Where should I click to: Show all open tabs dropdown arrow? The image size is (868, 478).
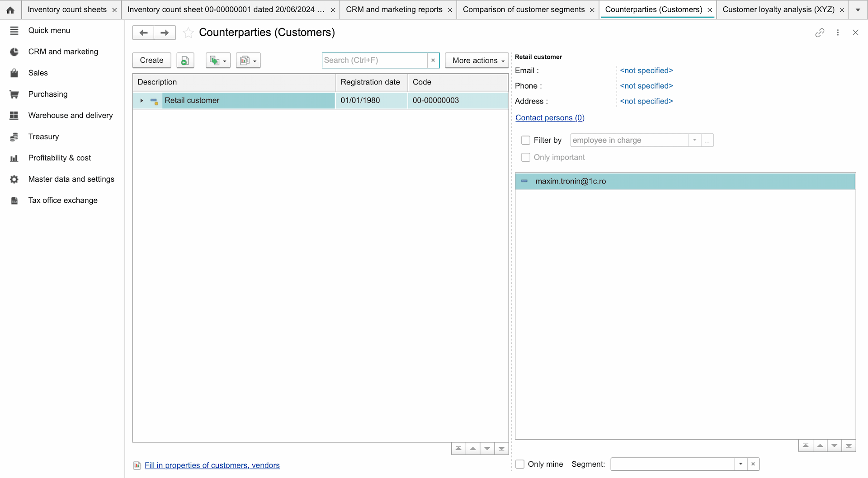pyautogui.click(x=858, y=9)
